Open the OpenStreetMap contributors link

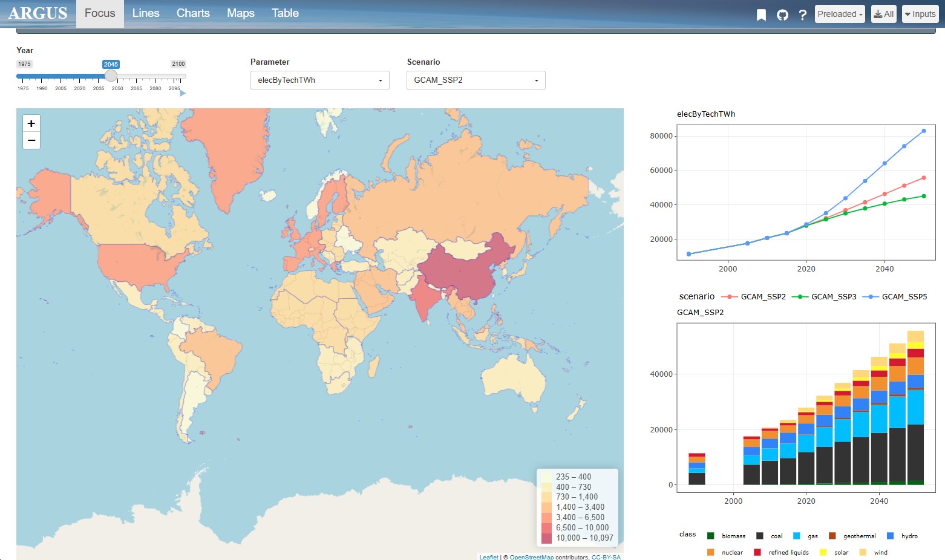pyautogui.click(x=531, y=557)
